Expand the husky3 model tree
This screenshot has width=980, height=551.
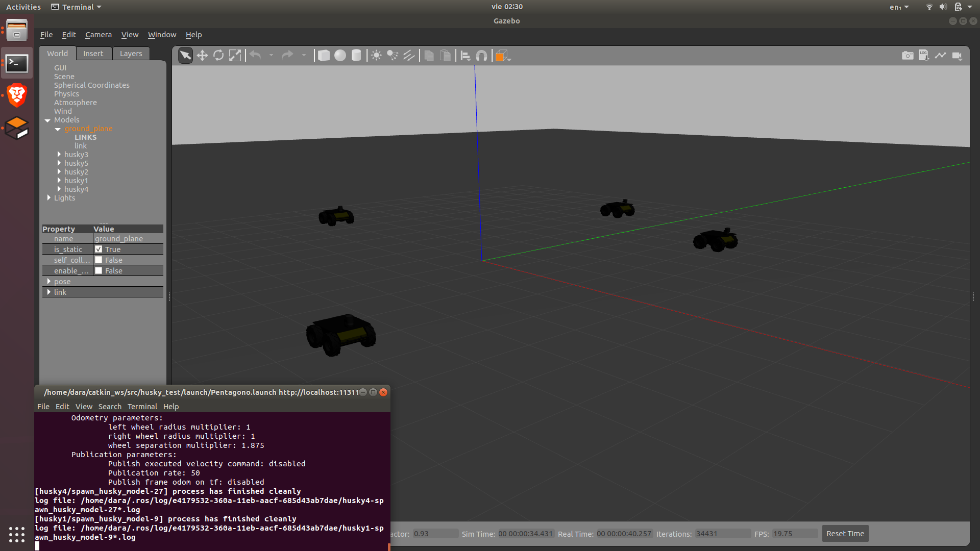pos(59,155)
